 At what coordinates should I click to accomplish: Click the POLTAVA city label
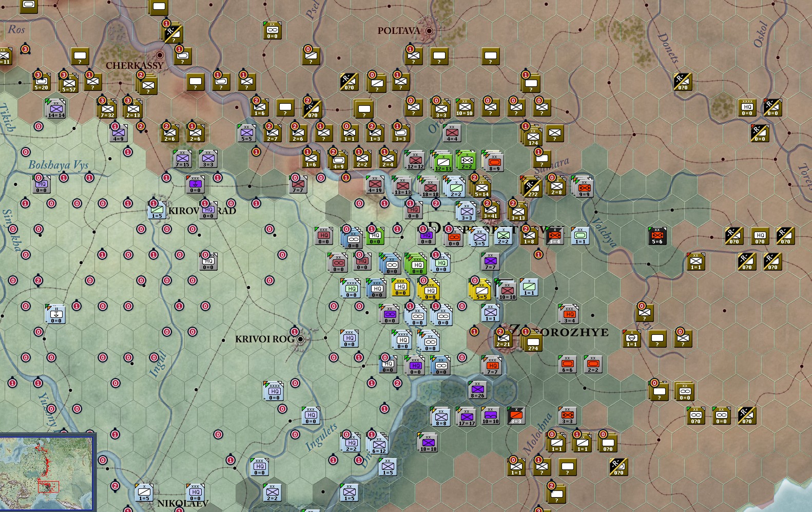pyautogui.click(x=399, y=31)
